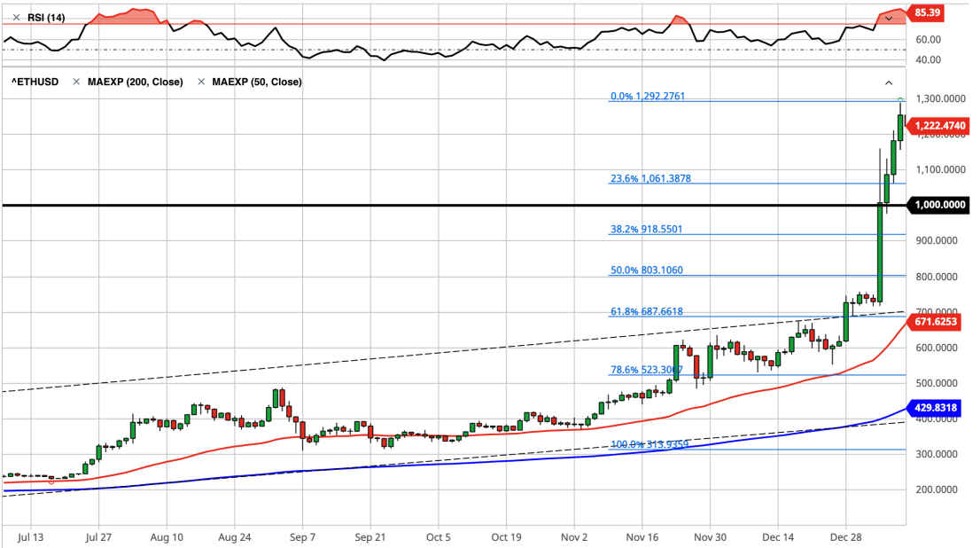Viewport: 980px width, 548px height.
Task: Click the current price tag 1,222.4740
Action: click(938, 126)
